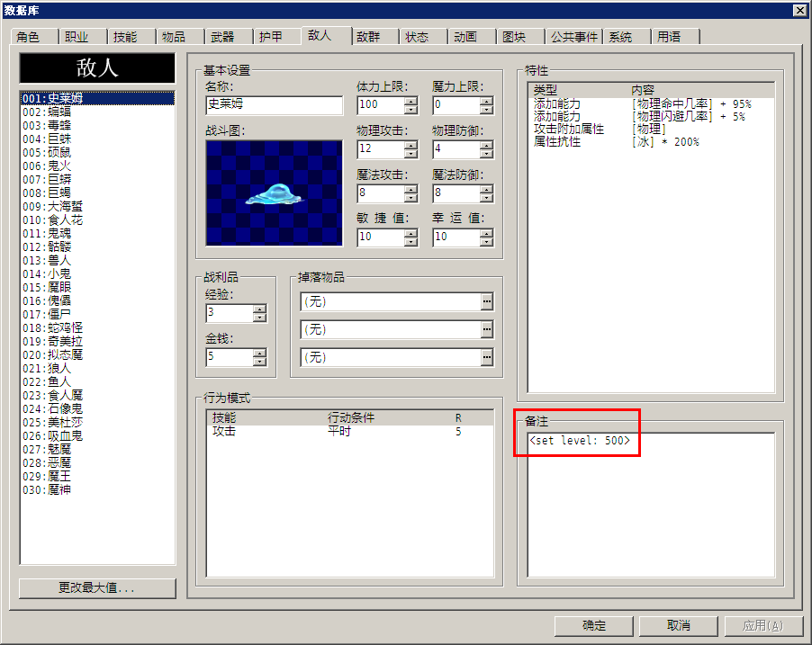Open the first drop item browse button
Screen dimensions: 812x645
(487, 301)
